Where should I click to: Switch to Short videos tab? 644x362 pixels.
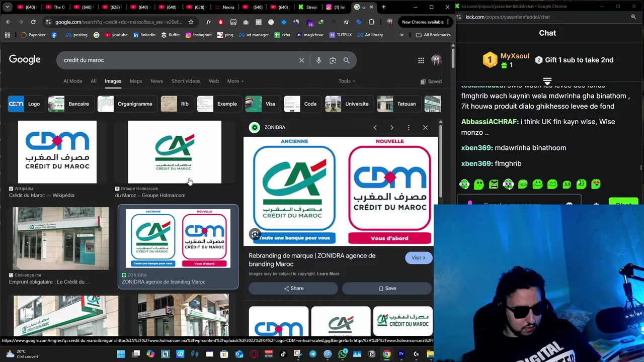[x=186, y=81]
